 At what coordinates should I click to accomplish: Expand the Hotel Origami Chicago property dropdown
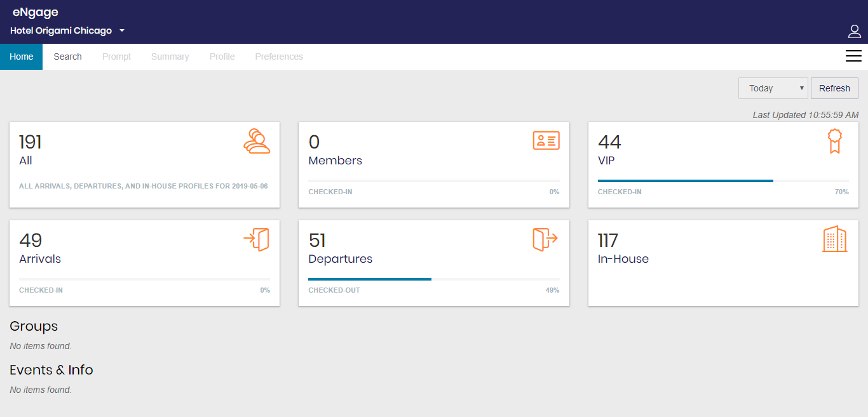[67, 30]
